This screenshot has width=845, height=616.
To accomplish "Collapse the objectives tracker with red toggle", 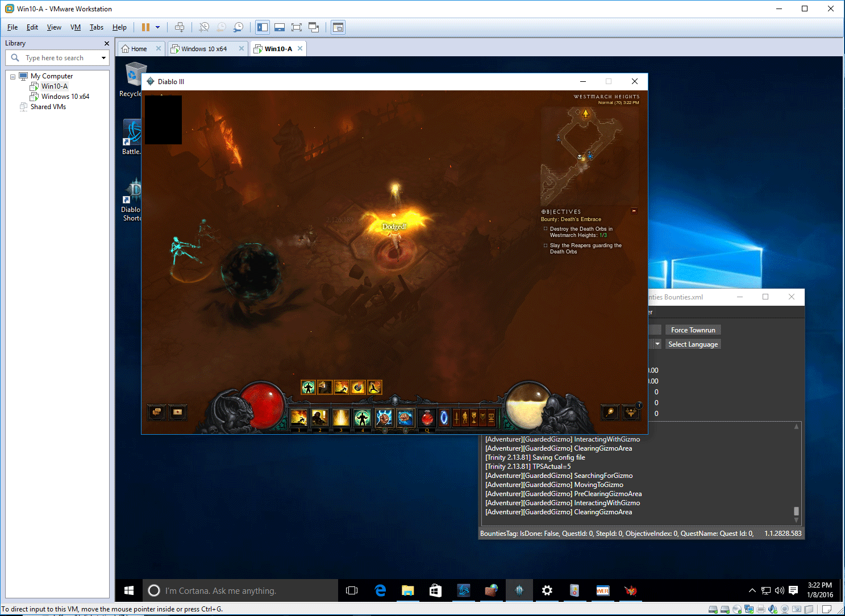I will click(x=634, y=211).
